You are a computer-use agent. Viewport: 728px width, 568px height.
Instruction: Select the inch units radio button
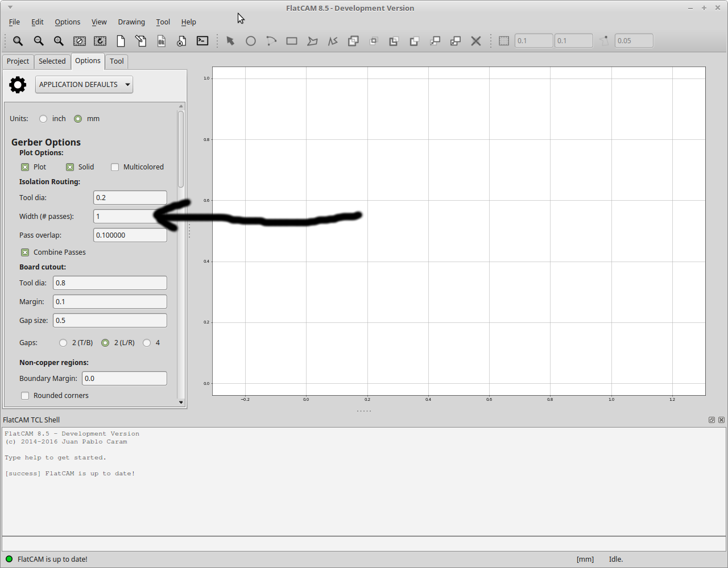[43, 119]
